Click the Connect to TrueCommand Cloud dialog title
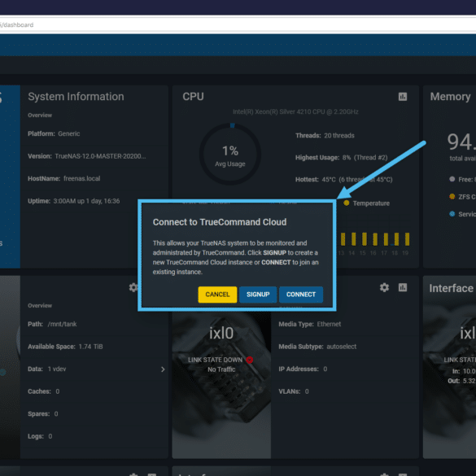This screenshot has width=476, height=476. (220, 222)
